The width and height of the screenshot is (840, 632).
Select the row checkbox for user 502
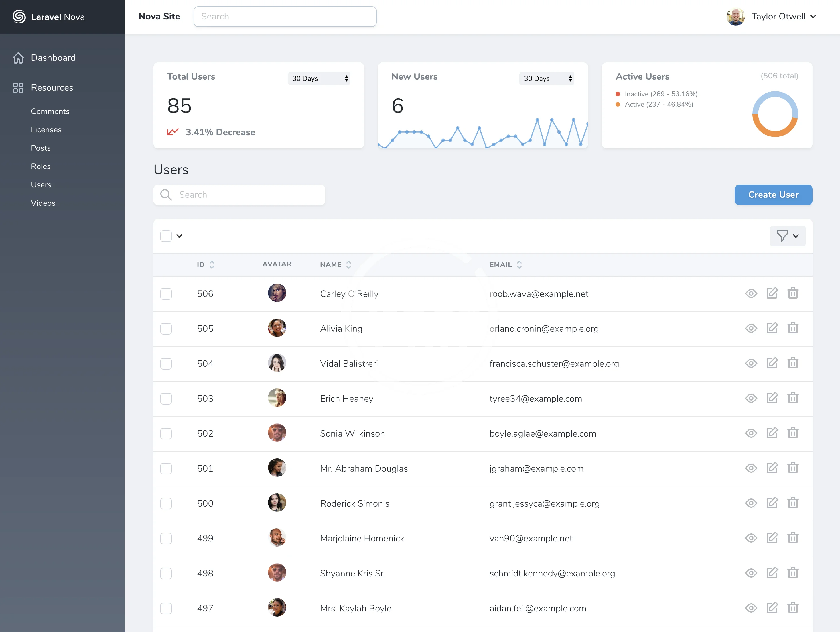[166, 434]
